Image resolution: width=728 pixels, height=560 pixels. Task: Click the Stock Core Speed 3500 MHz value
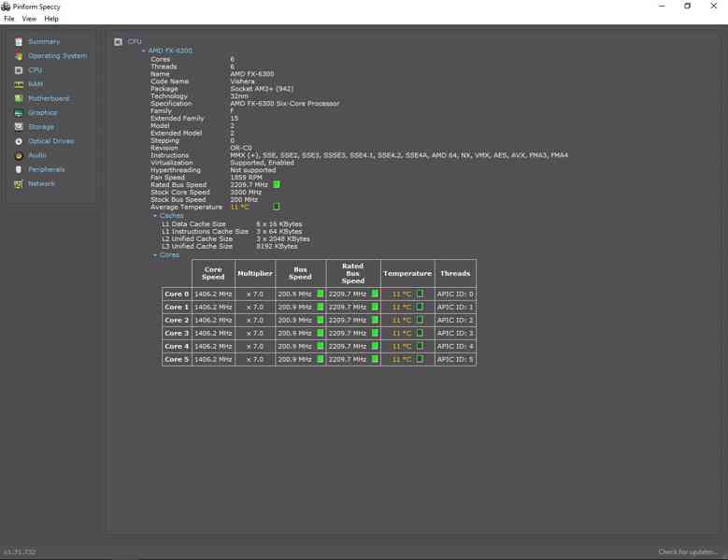tap(246, 193)
